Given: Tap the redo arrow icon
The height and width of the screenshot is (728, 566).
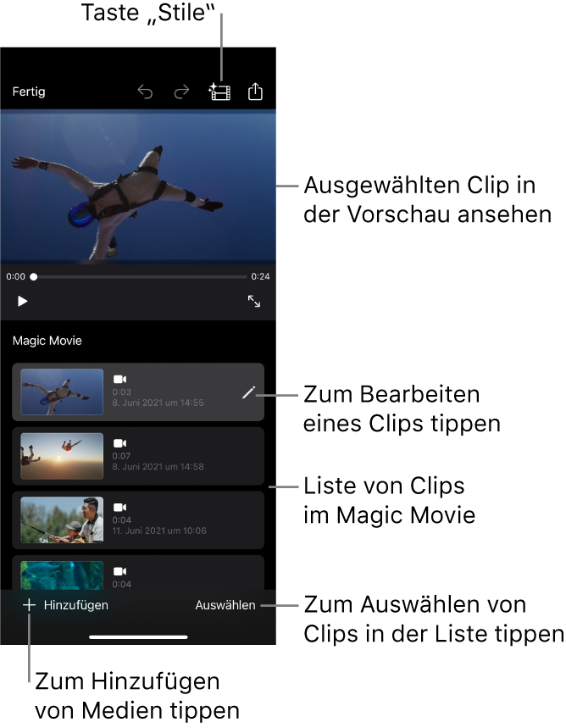Looking at the screenshot, I should pyautogui.click(x=181, y=92).
